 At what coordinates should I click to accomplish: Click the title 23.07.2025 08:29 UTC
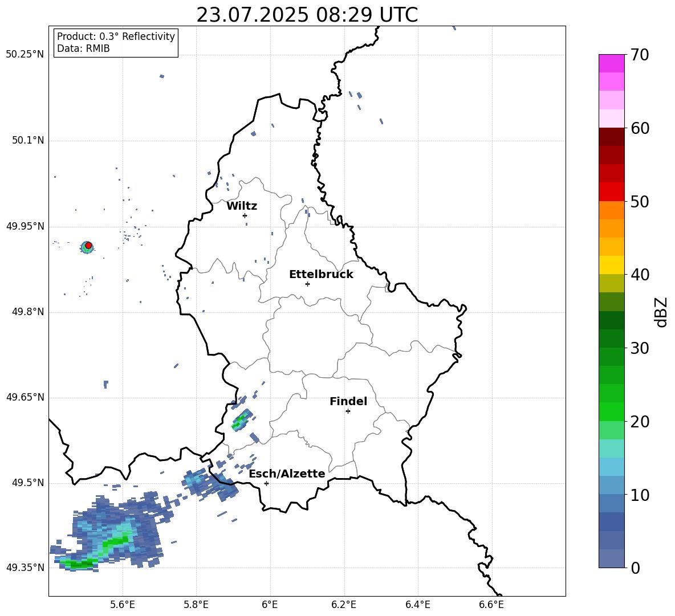tap(307, 15)
